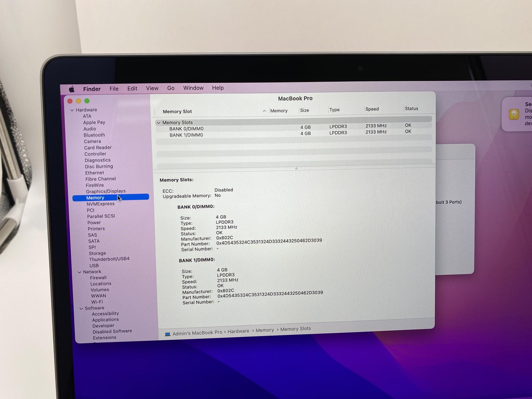Select Firewall under Network
This screenshot has width=532, height=399.
98,277
